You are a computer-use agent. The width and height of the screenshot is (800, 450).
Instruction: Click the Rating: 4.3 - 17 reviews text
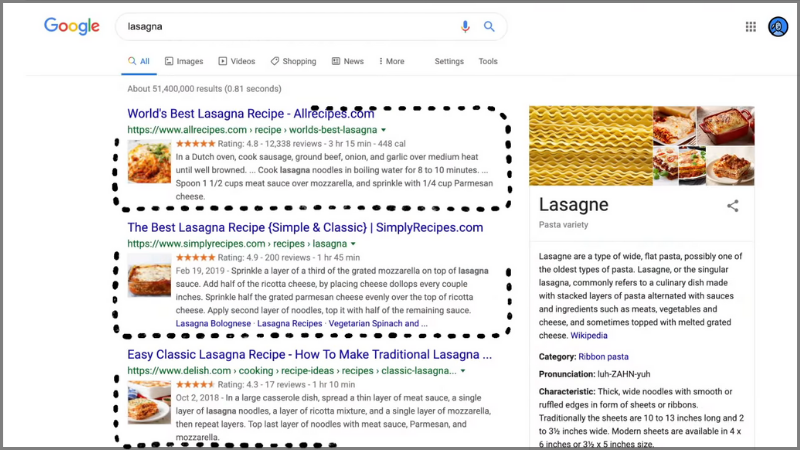coord(261,385)
